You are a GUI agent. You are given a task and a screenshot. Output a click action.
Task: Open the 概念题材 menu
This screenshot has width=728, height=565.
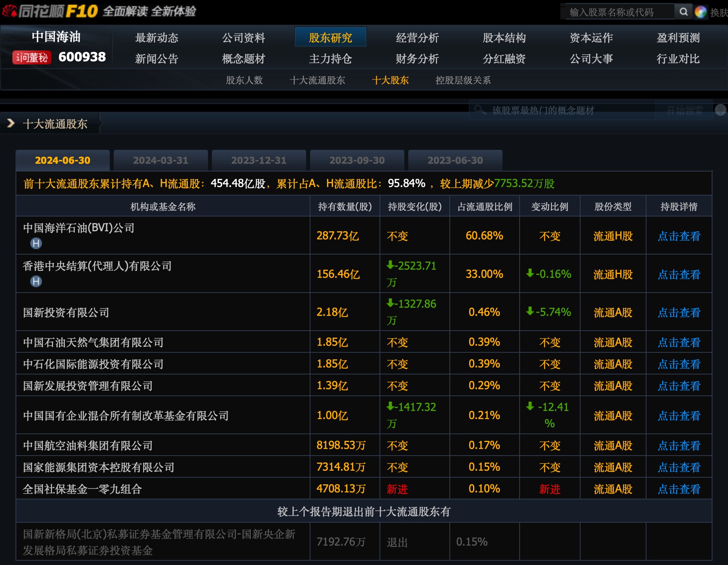coord(244,59)
